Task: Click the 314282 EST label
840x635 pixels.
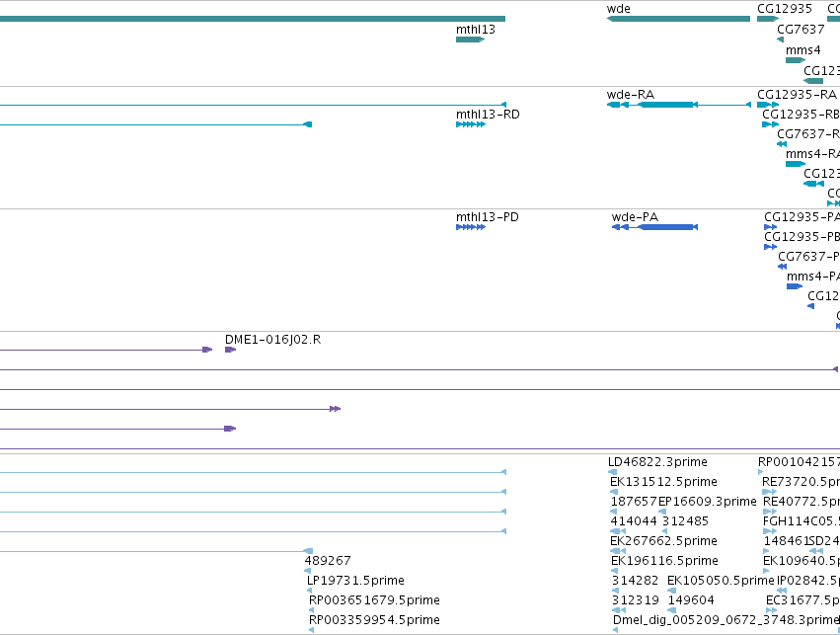Action: (x=636, y=581)
